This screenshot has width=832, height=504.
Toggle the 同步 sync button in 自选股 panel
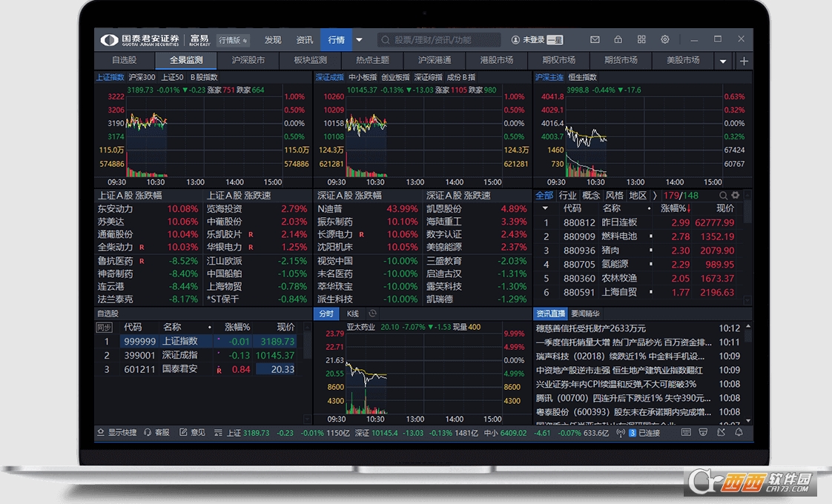[105, 327]
